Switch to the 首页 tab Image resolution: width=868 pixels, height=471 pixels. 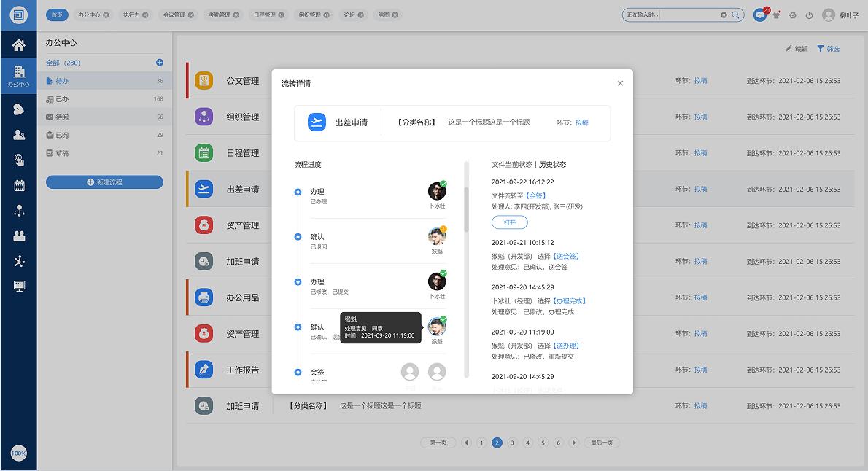tap(56, 14)
